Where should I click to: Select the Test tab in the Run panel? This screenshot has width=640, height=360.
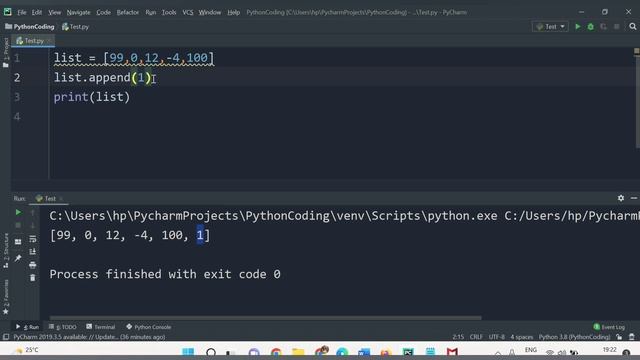coord(49,198)
